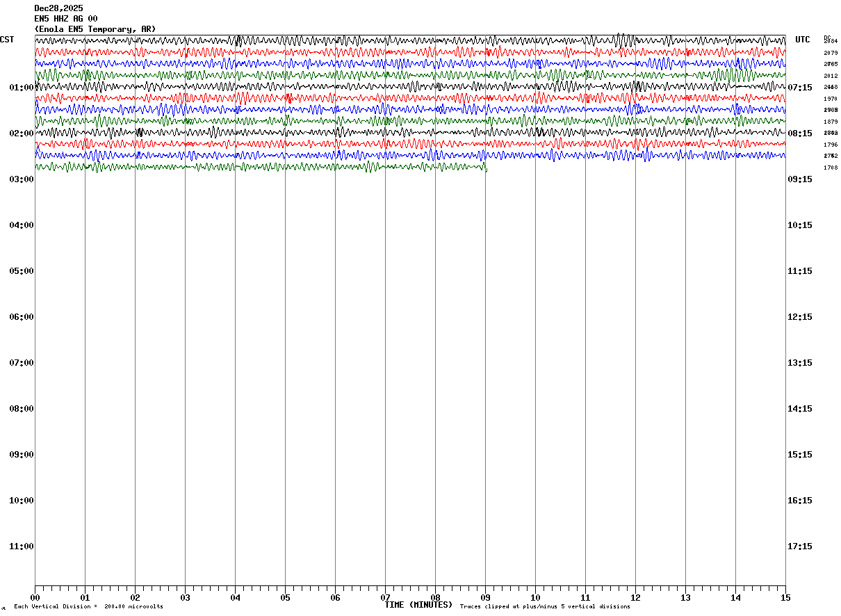The height and width of the screenshot is (616, 841).
Task: Click station name "(Enola EN5 Temporary, AR)"
Action: tap(95, 29)
